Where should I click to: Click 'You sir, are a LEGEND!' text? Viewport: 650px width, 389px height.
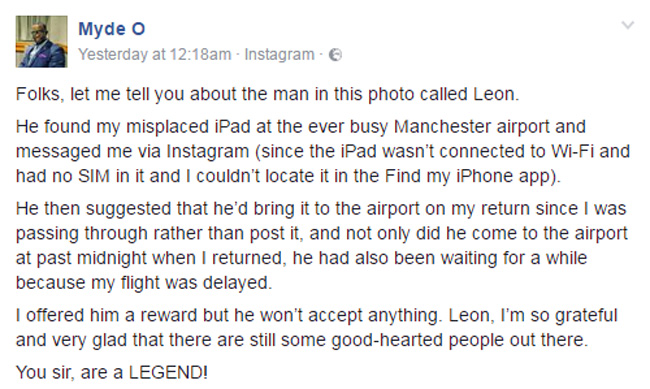tap(112, 372)
